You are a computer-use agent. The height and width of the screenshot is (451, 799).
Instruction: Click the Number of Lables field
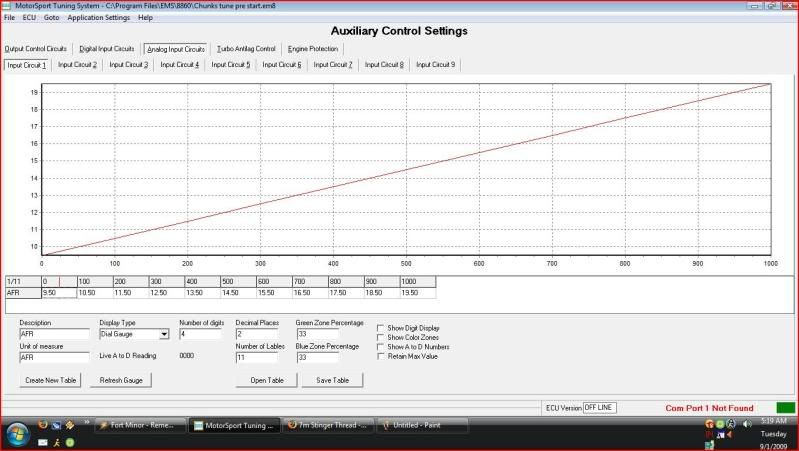click(257, 358)
